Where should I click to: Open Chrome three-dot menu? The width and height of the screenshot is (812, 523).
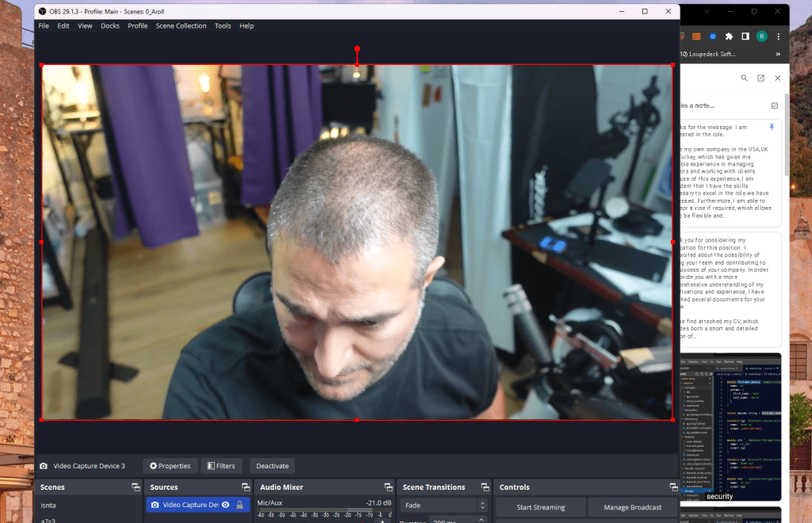coord(778,36)
